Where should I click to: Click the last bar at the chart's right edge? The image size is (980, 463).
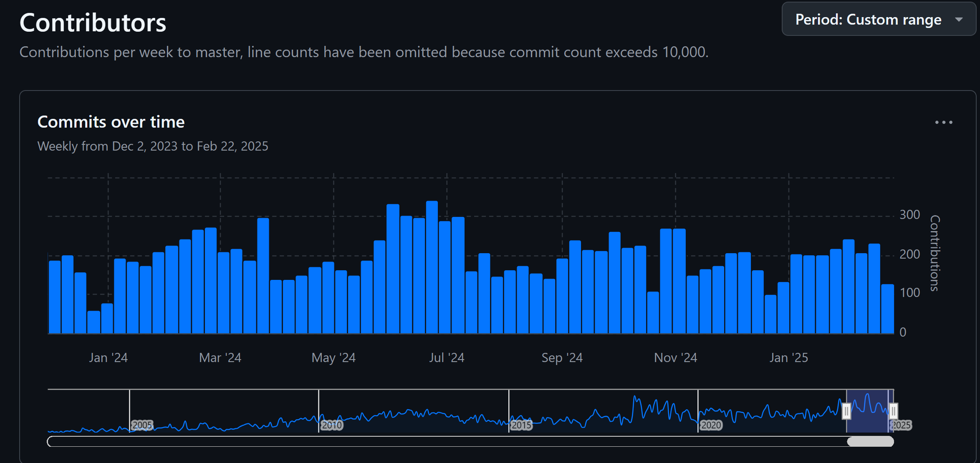click(887, 309)
